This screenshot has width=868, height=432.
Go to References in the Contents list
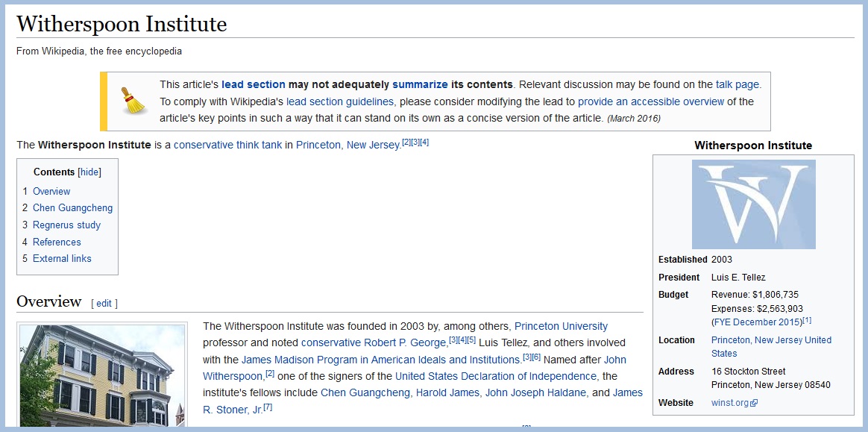57,242
